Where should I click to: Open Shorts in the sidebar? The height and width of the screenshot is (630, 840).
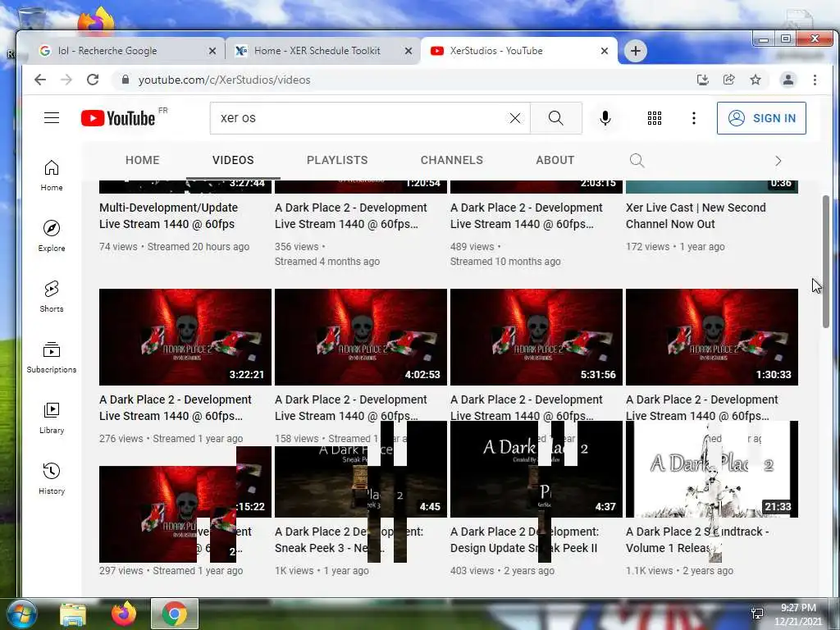tap(52, 296)
